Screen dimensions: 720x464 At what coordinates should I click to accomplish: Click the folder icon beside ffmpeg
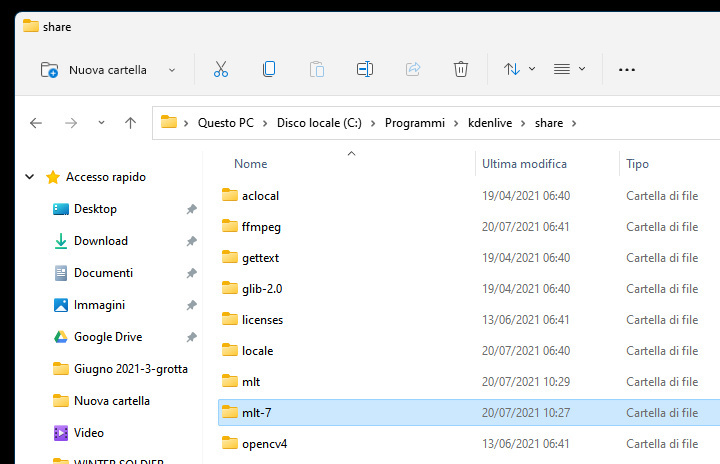[230, 226]
